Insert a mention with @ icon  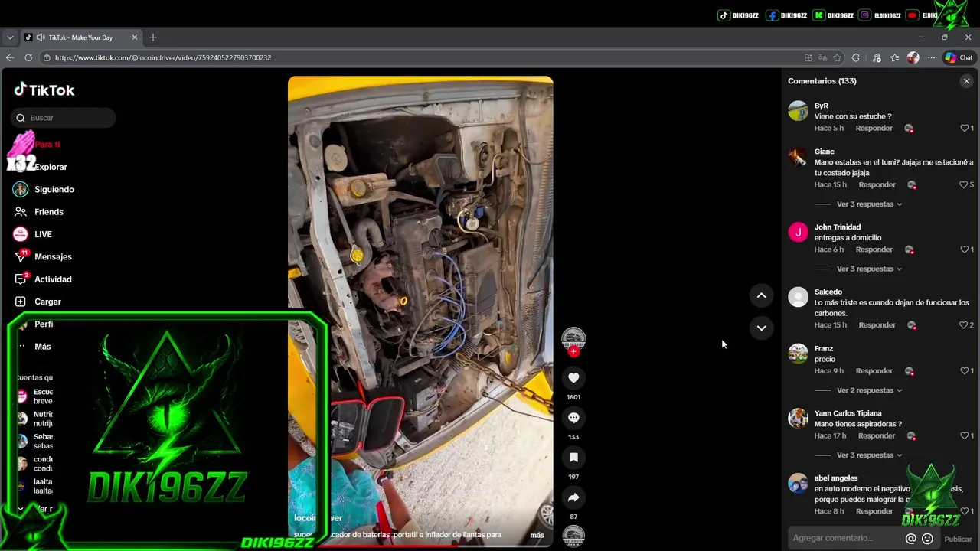910,539
